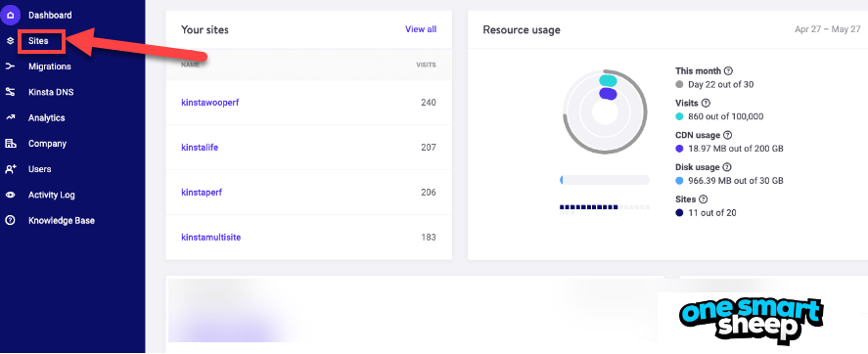The height and width of the screenshot is (354, 868).
Task: Click the 207 visits value
Action: click(429, 148)
